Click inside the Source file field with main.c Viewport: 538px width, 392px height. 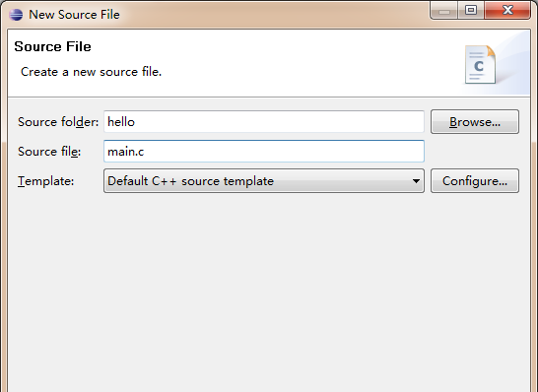(x=264, y=152)
